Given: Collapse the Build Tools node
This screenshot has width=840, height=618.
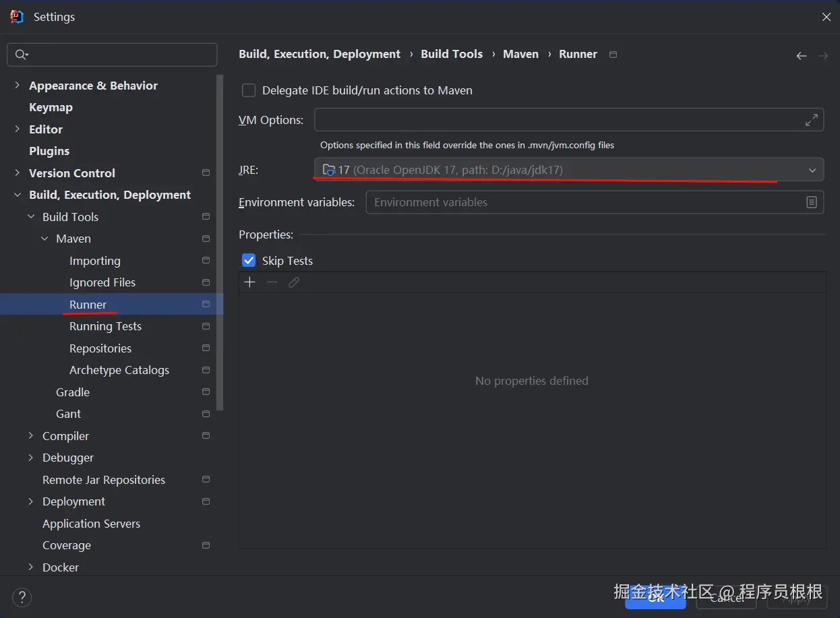Looking at the screenshot, I should click(31, 217).
